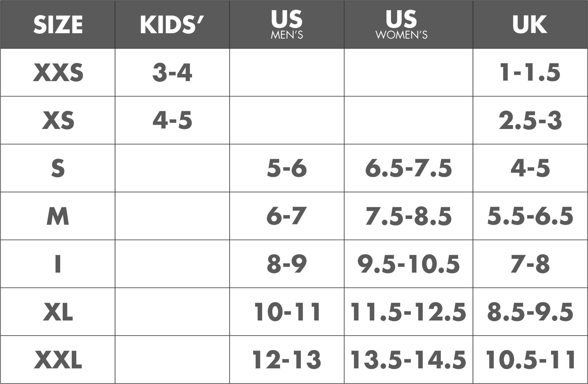Click the XL size row label

coord(58,312)
